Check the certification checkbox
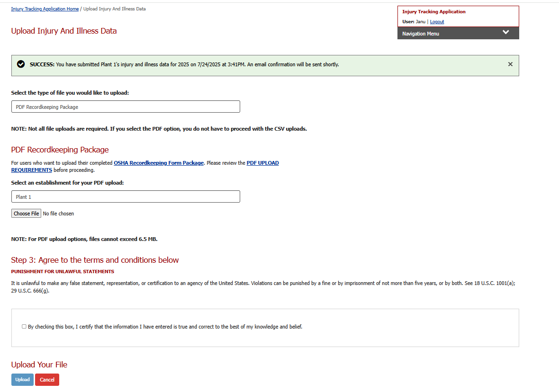559x392 pixels. pos(24,327)
